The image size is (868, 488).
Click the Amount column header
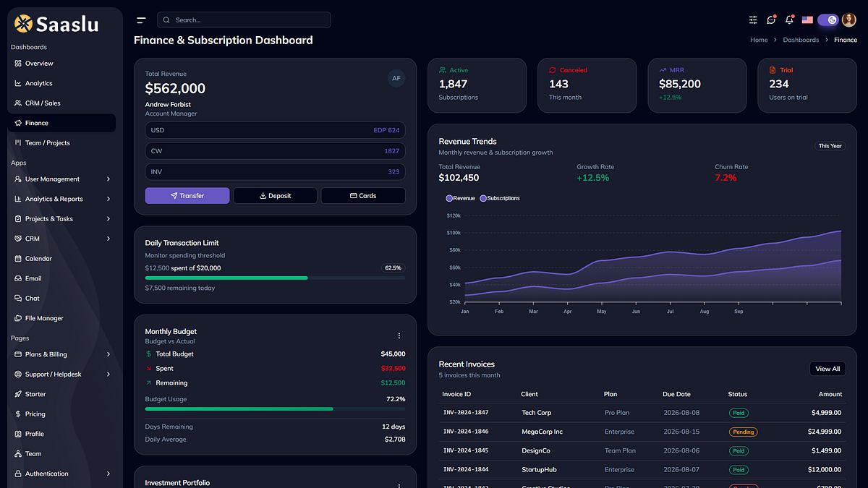click(830, 394)
